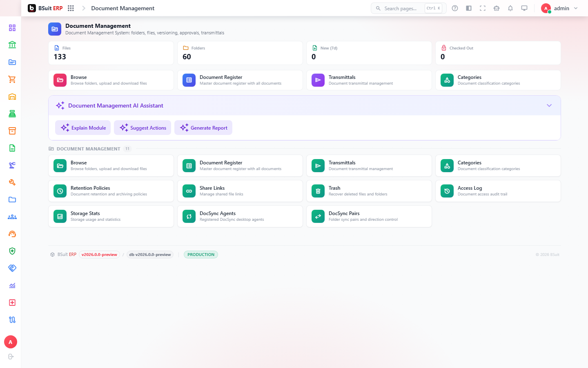Toggle fullscreen mode from the header
Image resolution: width=588 pixels, height=368 pixels.
(483, 8)
